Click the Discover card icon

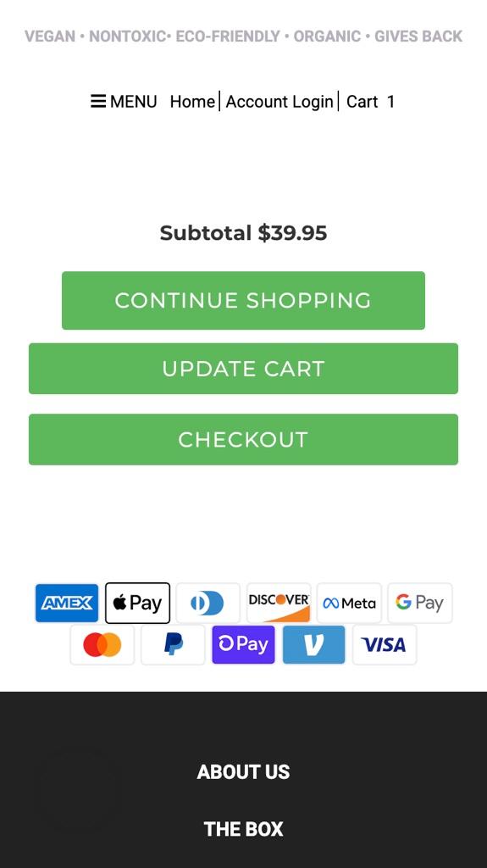coord(279,603)
